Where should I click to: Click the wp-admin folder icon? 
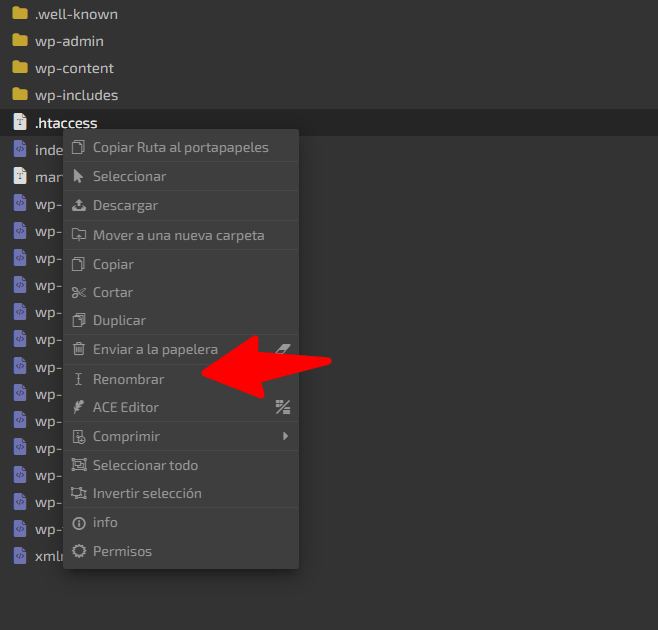point(20,40)
